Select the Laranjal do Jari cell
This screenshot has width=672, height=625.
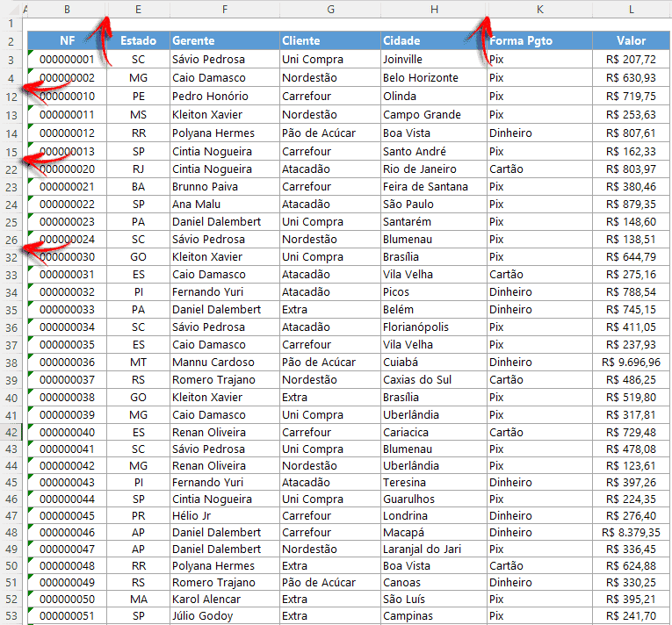[434, 549]
